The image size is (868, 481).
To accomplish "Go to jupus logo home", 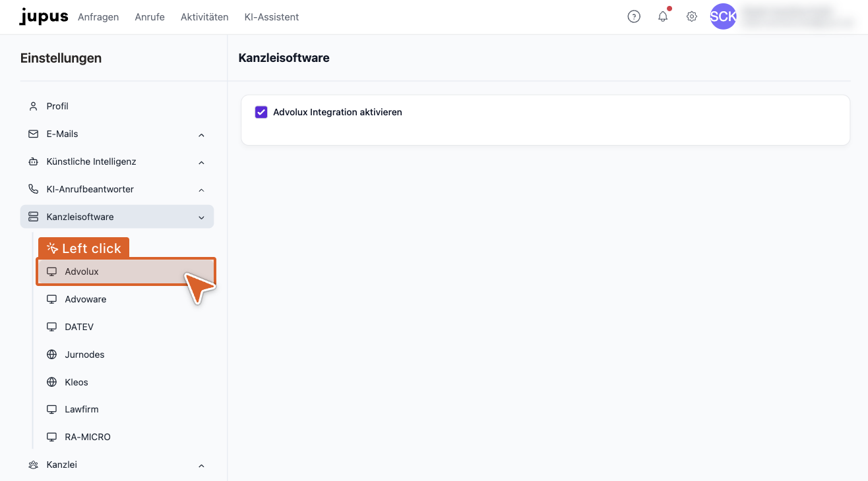I will (x=44, y=16).
